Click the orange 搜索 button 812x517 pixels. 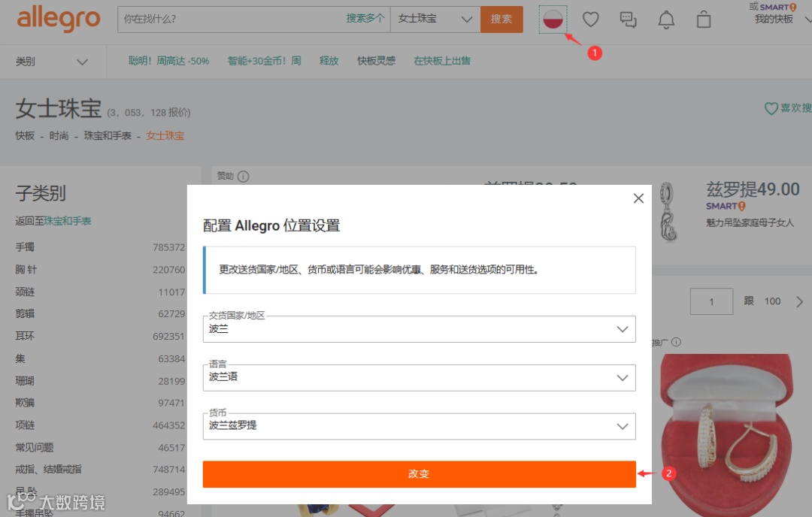[x=501, y=19]
